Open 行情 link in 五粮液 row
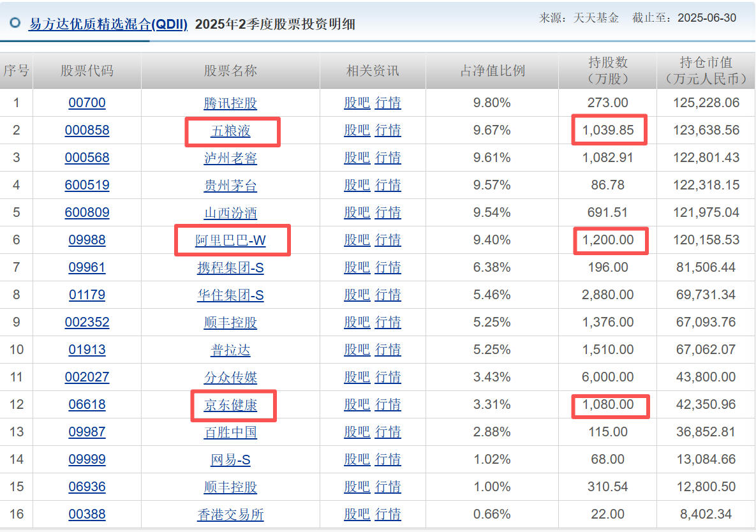The width and height of the screenshot is (756, 532). (x=388, y=130)
